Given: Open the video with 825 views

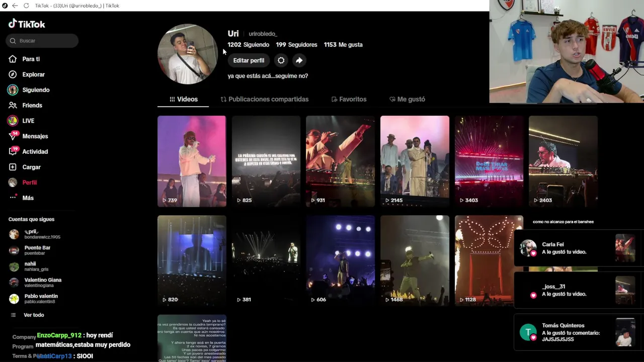Looking at the screenshot, I should pos(266,161).
